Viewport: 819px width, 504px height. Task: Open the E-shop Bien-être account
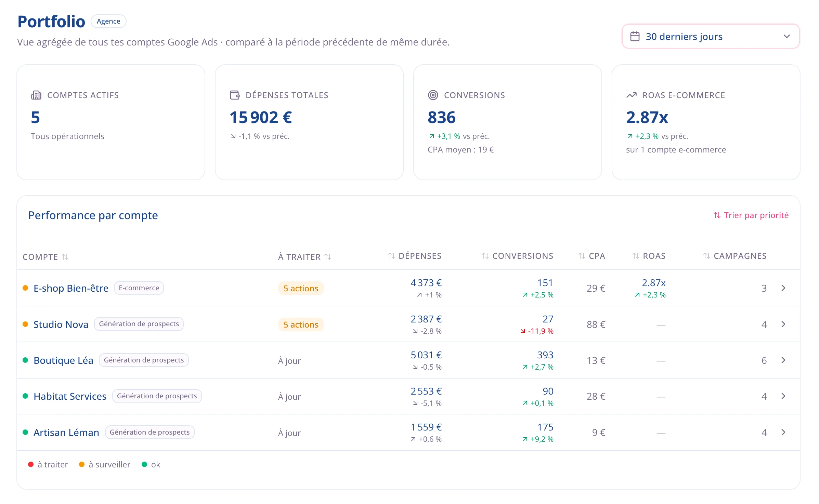coord(71,288)
